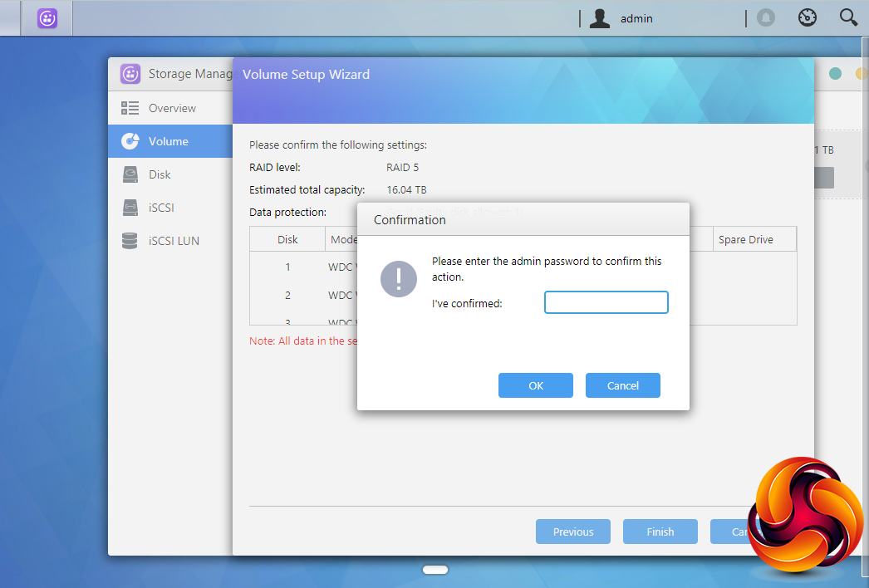Screen dimensions: 869x588
Task: Click the search magnifier icon
Action: [848, 17]
